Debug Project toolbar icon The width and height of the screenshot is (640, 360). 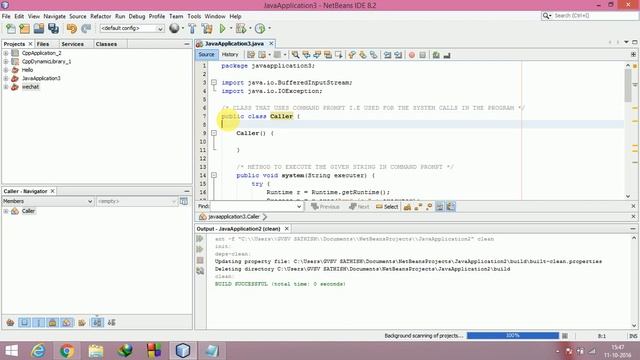point(241,28)
